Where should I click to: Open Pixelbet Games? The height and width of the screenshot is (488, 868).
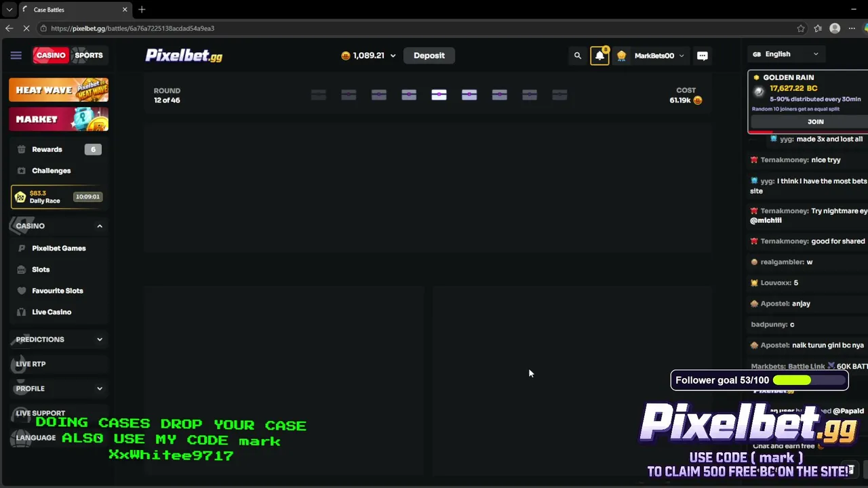pyautogui.click(x=58, y=248)
